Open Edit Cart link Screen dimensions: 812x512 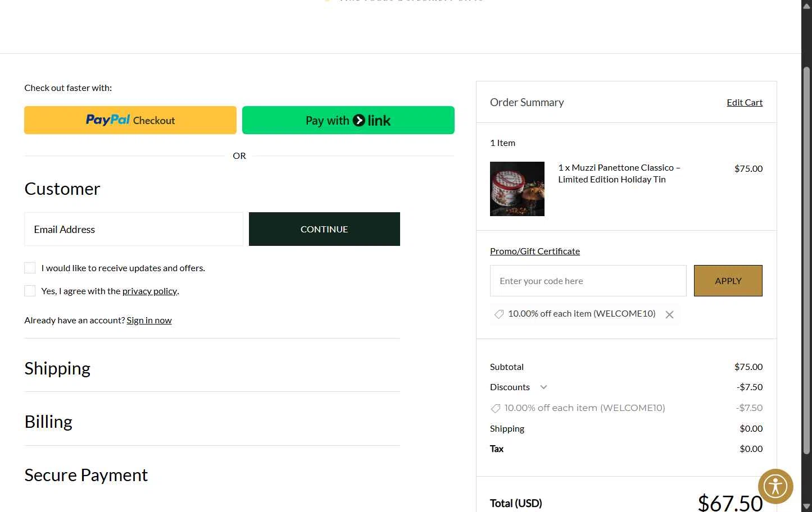click(x=745, y=102)
